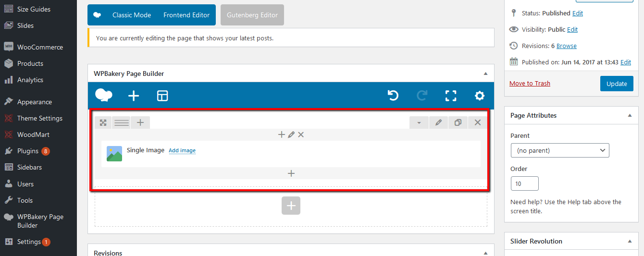Click the status pin icon
Image resolution: width=644 pixels, height=256 pixels.
[x=514, y=13]
